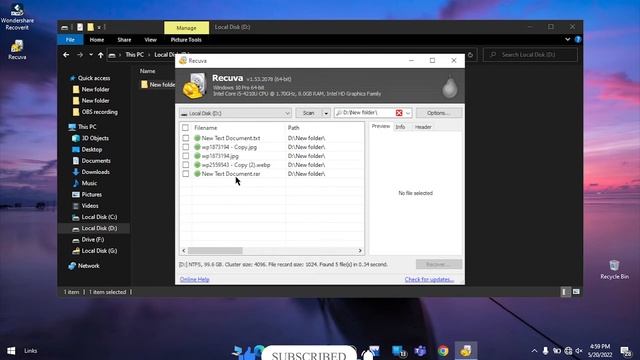Clear the Recuva path filter red X
Screen dimensions: 640x360
pos(399,113)
